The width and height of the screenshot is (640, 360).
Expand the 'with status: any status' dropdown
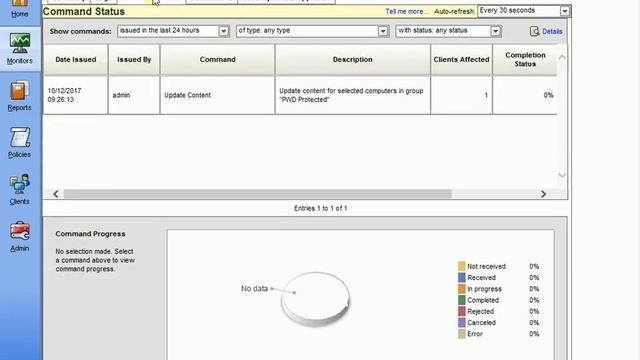[x=495, y=31]
